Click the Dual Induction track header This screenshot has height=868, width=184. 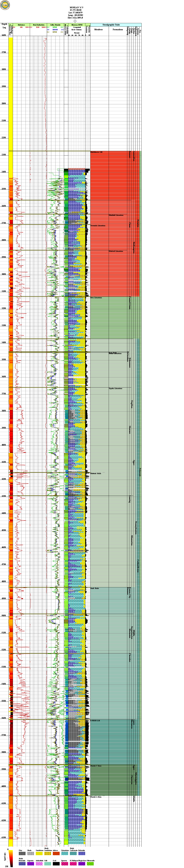click(x=39, y=25)
